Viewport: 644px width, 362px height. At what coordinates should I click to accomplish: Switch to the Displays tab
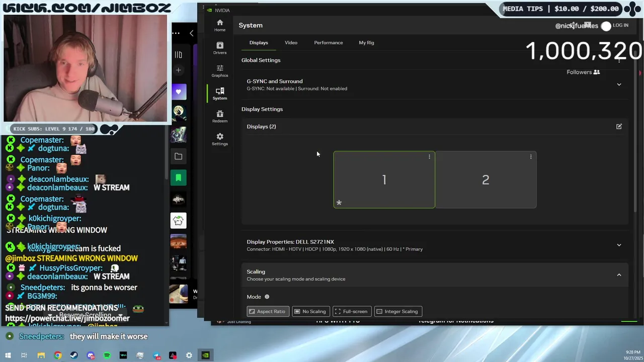(259, 43)
